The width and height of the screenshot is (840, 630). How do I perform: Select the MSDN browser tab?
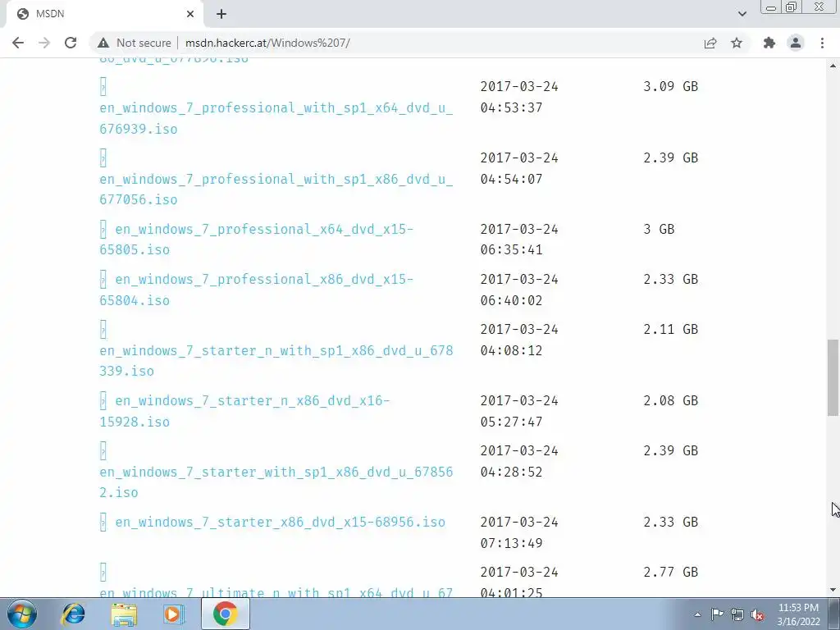[x=104, y=14]
